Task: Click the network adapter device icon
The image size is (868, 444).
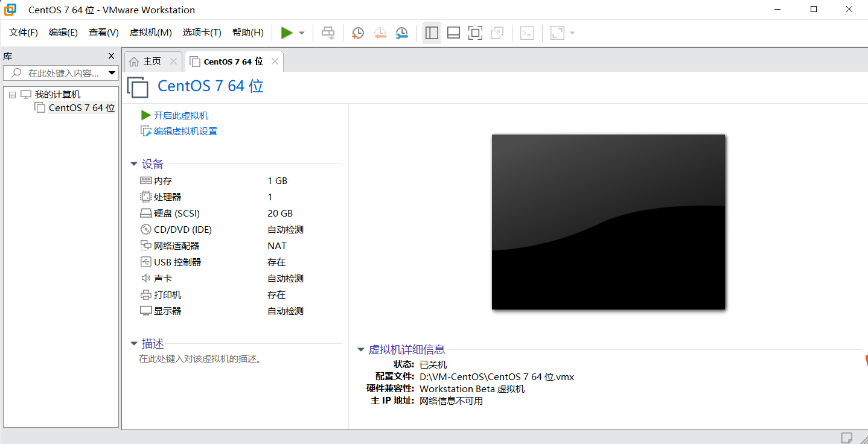Action: click(x=145, y=246)
